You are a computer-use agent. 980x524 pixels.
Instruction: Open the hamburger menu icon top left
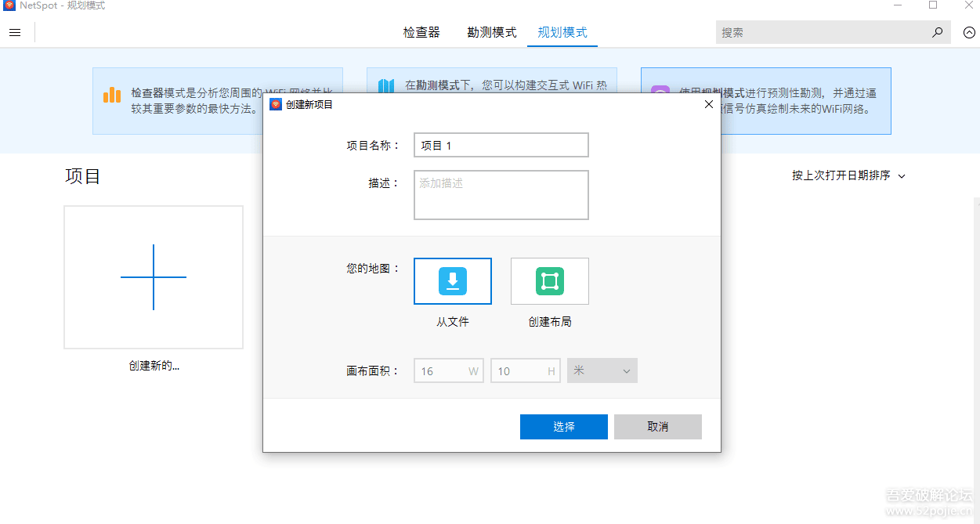coord(15,32)
